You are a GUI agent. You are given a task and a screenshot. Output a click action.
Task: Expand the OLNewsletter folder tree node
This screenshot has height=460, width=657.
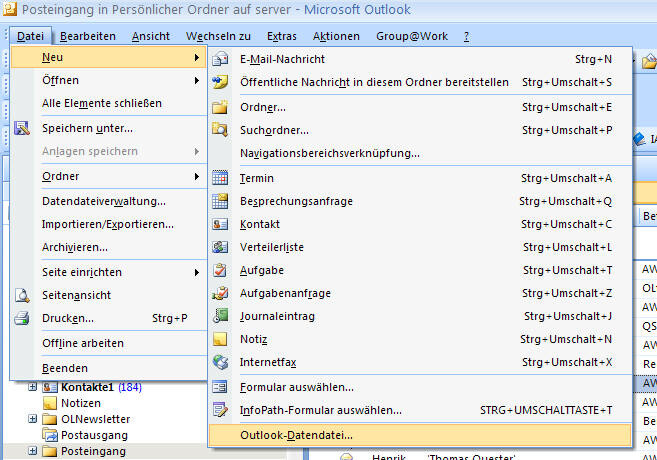coord(33,419)
